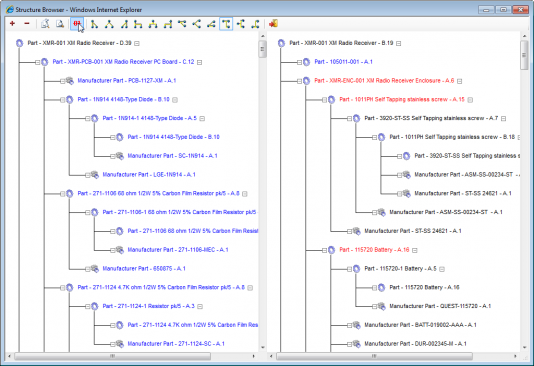The height and width of the screenshot is (366, 534).
Task: Click the red minus collapse-all toolbar icon
Action: point(27,23)
